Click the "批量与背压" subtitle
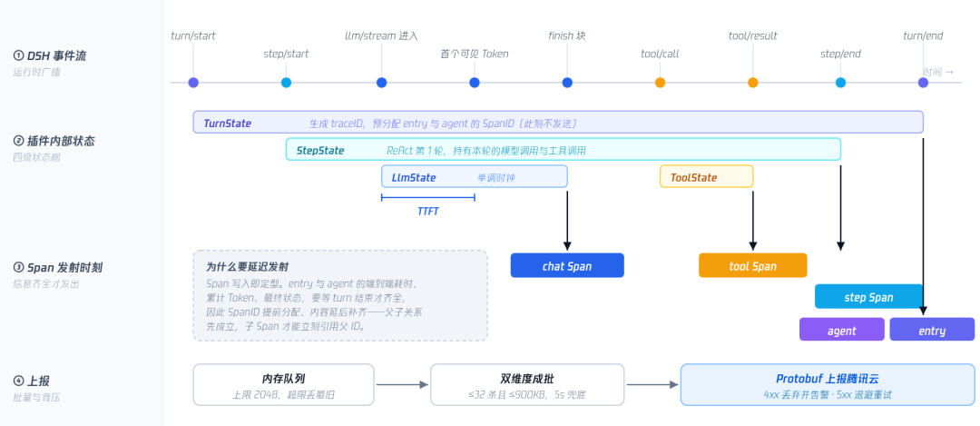Image resolution: width=980 pixels, height=426 pixels. 36,397
